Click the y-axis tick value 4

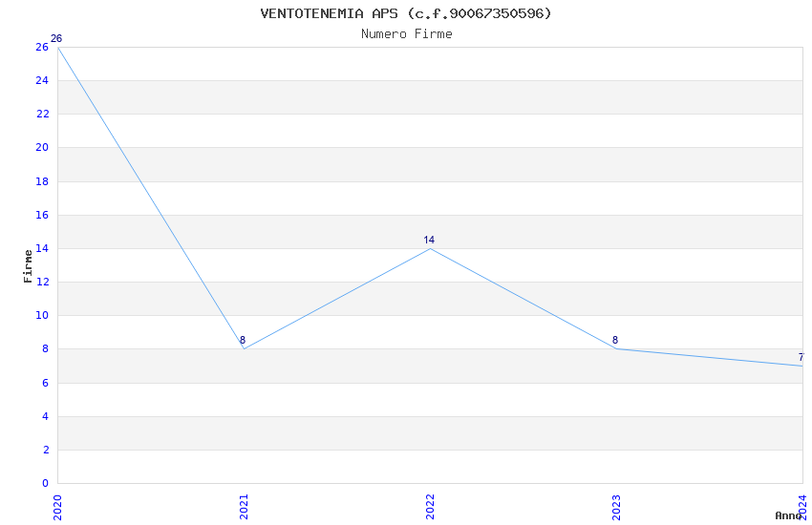point(45,416)
